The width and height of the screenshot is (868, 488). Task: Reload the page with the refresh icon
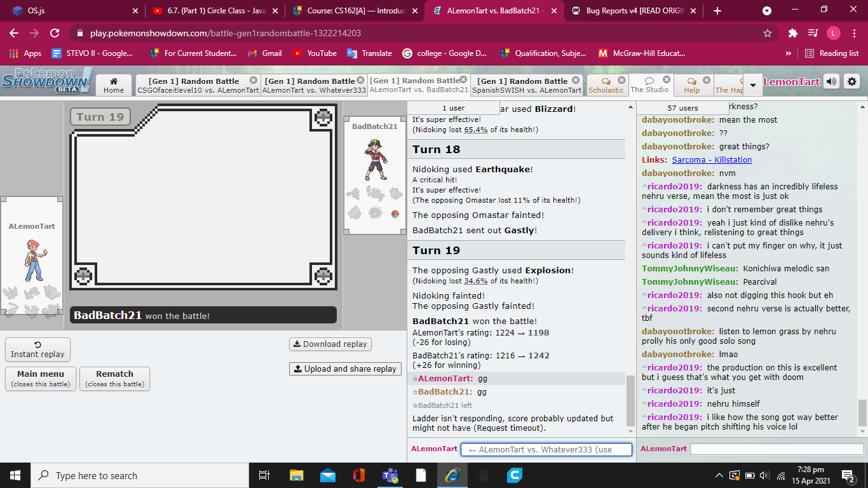coord(55,33)
